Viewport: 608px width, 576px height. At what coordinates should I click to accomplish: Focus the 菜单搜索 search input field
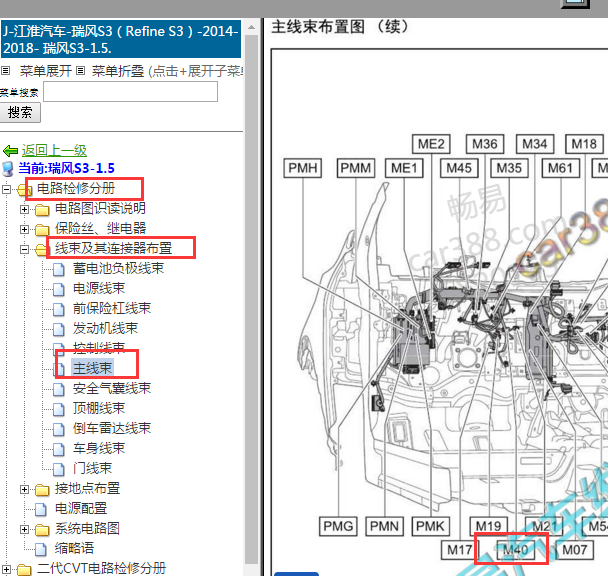130,92
